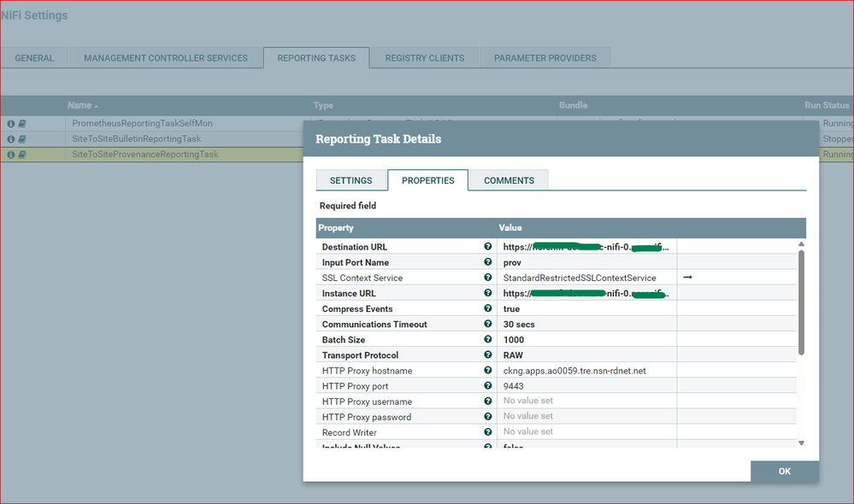
Task: Click the Value column header
Action: (510, 227)
